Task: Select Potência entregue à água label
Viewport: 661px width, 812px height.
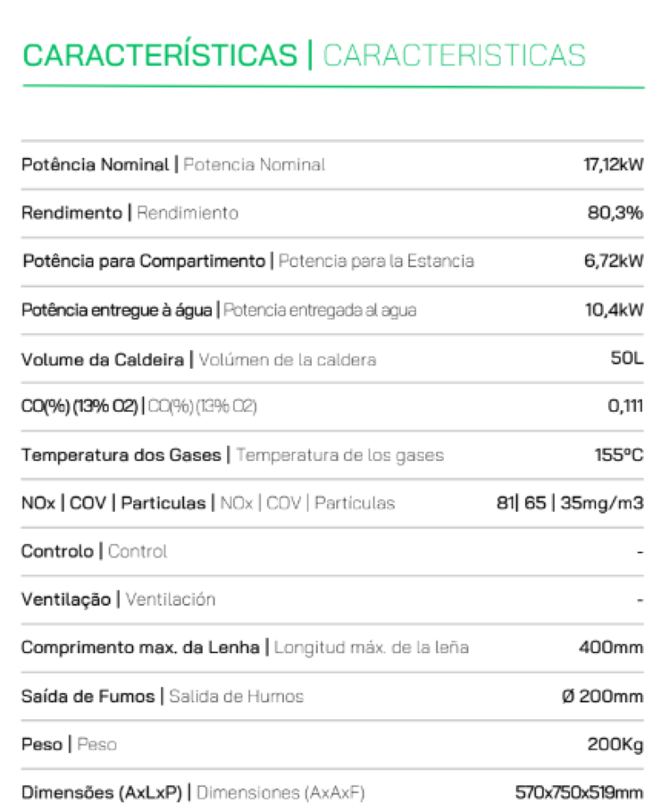Action: 116,310
